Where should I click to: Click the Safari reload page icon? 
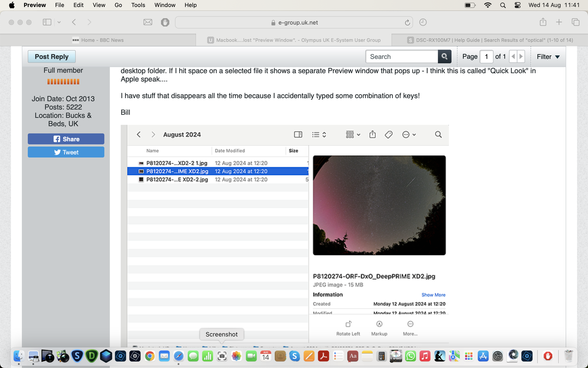tap(407, 23)
